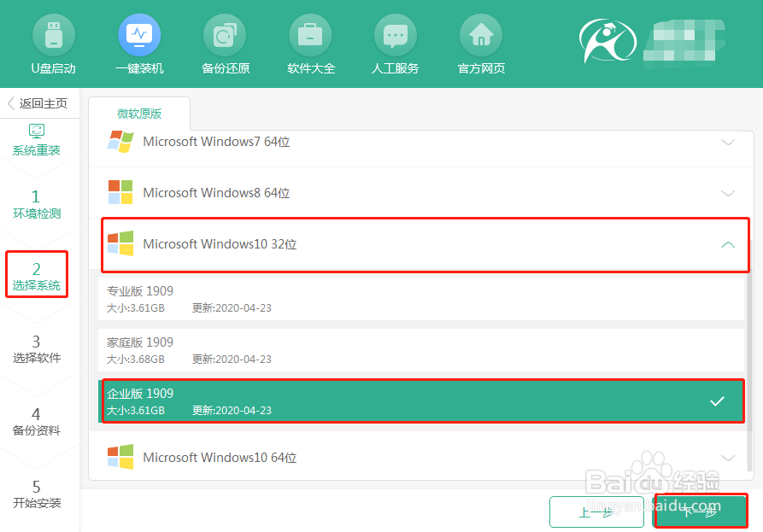
Task: Go to step 1 环境检测
Action: pyautogui.click(x=37, y=204)
